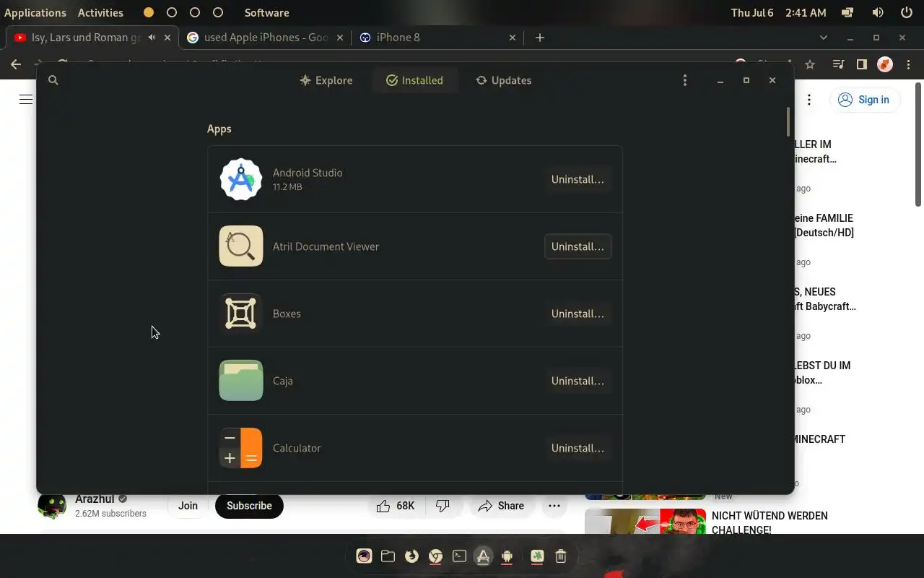The height and width of the screenshot is (578, 924).
Task: Open a new browser tab
Action: (x=539, y=38)
